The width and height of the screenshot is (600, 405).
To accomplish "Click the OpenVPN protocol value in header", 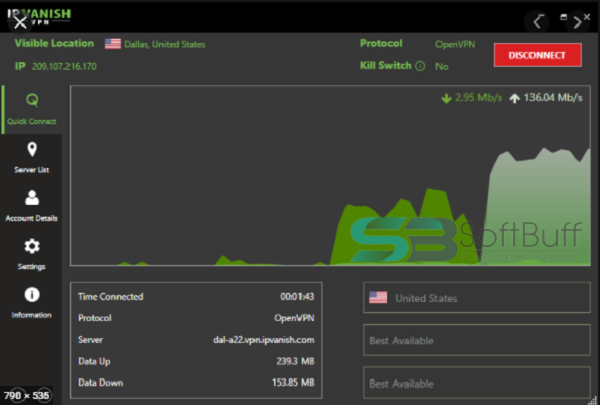I will point(455,45).
